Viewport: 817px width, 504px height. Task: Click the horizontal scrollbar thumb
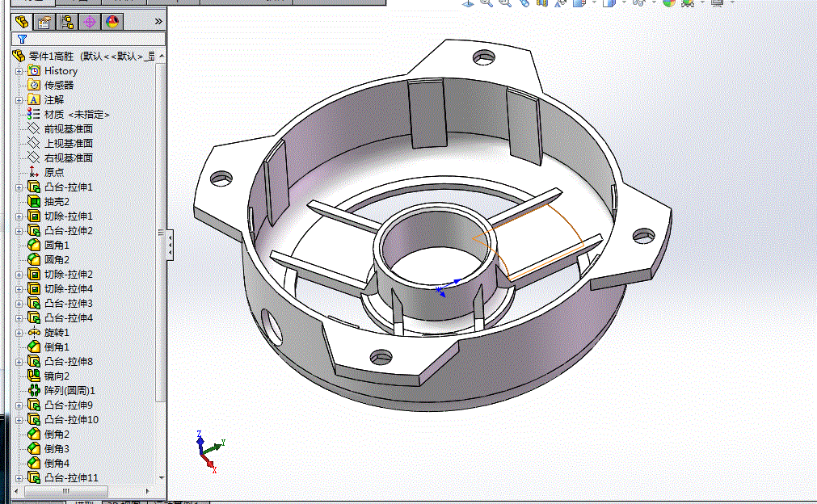[x=66, y=491]
